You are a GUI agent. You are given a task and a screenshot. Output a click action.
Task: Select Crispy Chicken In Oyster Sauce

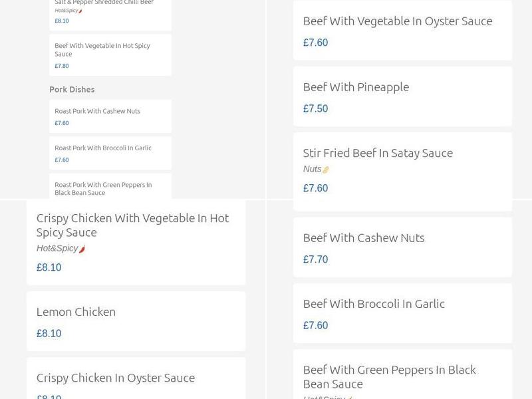[x=116, y=377]
